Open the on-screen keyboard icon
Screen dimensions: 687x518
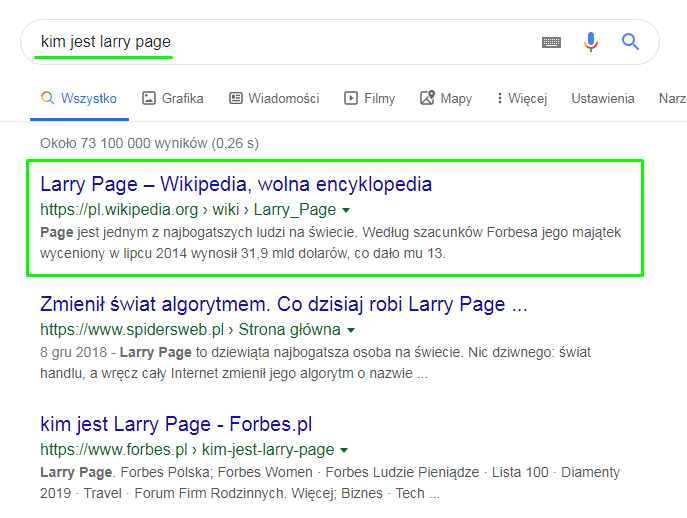pyautogui.click(x=551, y=43)
